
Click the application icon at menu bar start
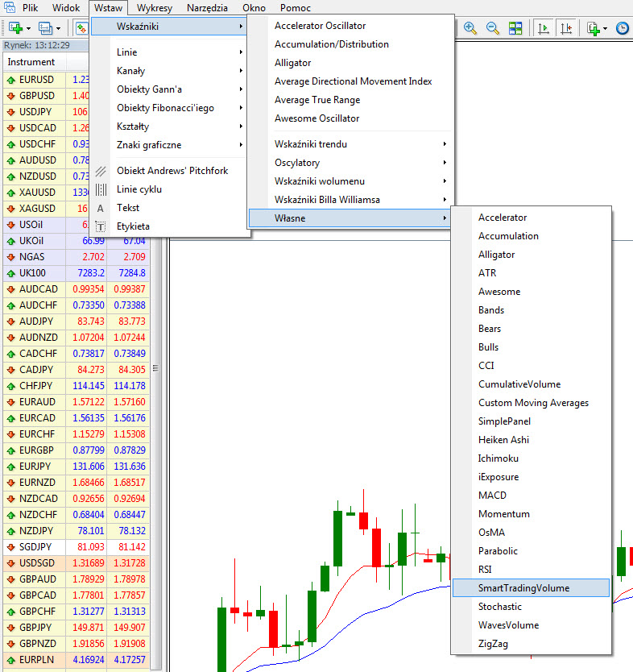[x=10, y=7]
